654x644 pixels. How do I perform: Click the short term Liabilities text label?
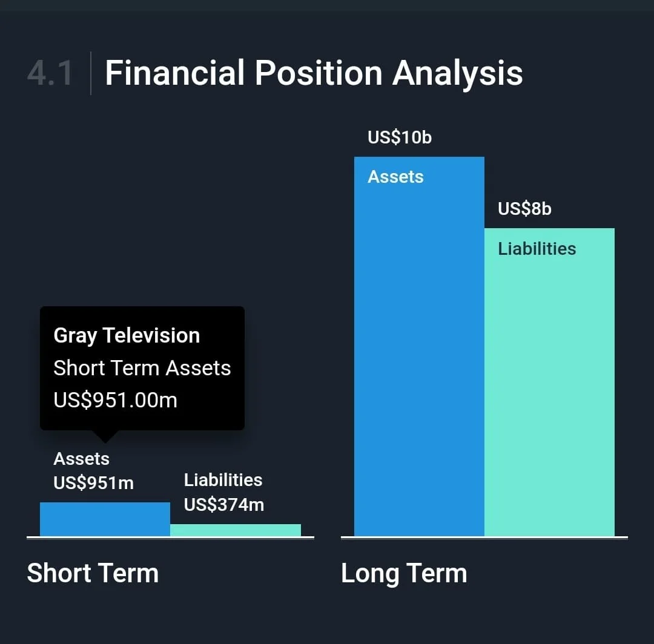pos(223,480)
